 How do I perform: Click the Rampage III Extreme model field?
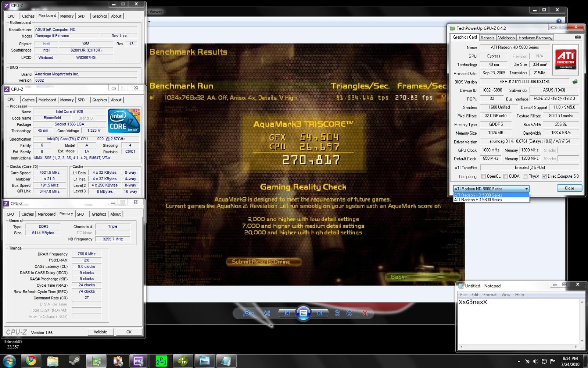tap(67, 36)
